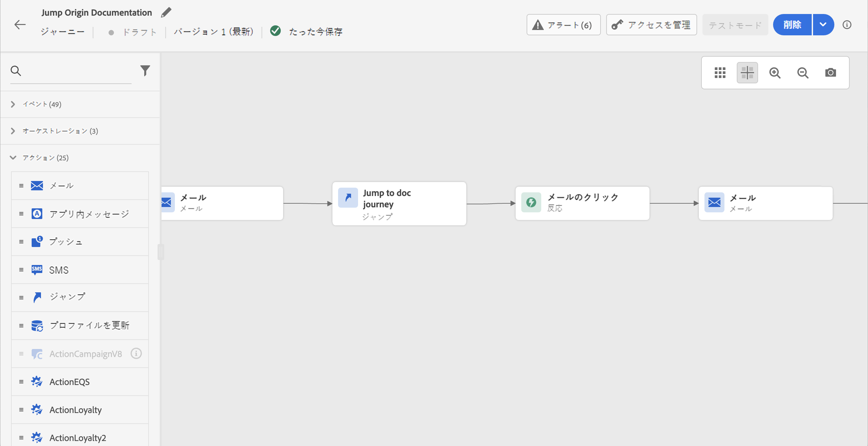
Task: Click the pencil icon to rename journey
Action: 166,12
